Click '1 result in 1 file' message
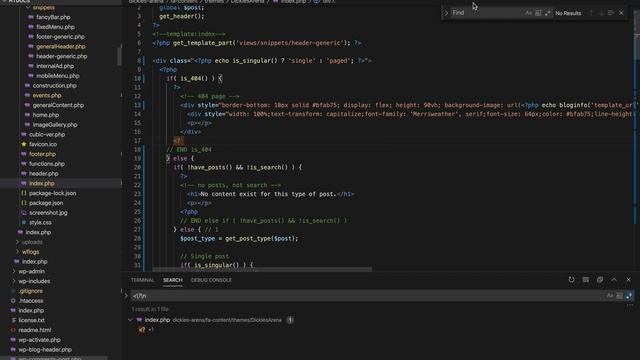Screen dimensions: 640x360 150,309
